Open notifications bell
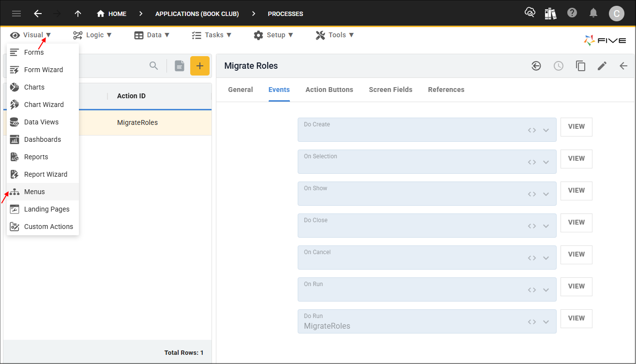The height and width of the screenshot is (364, 636). [x=593, y=13]
